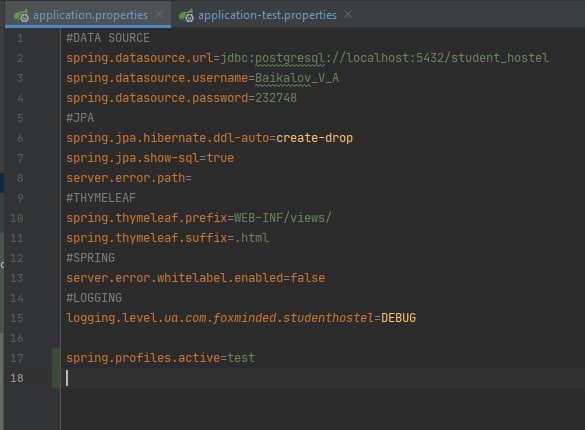Place cursor on the create-drop value

coord(314,138)
